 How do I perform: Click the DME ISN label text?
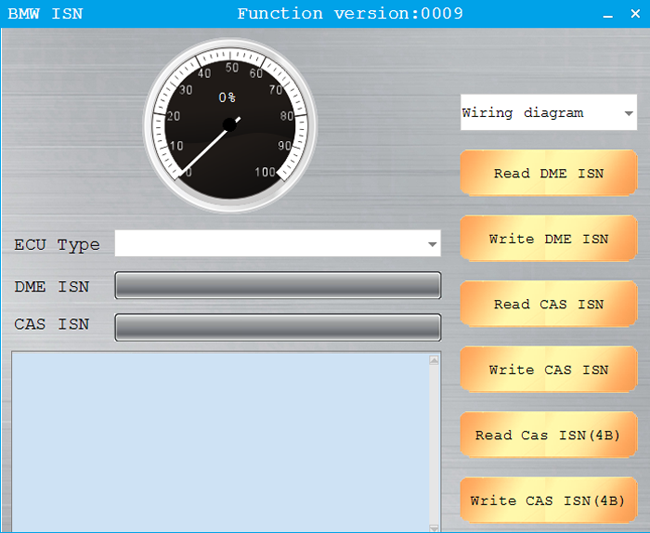[51, 286]
